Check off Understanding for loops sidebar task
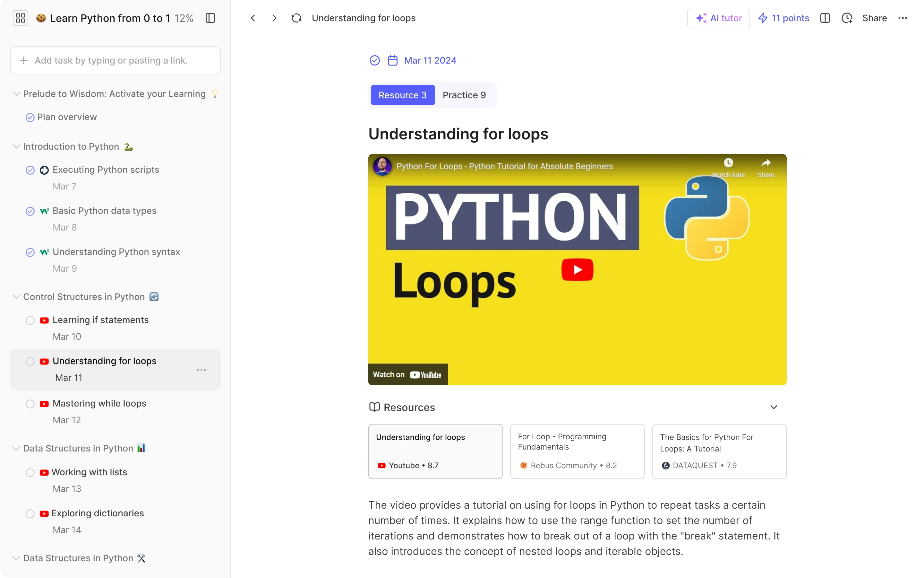 click(30, 362)
